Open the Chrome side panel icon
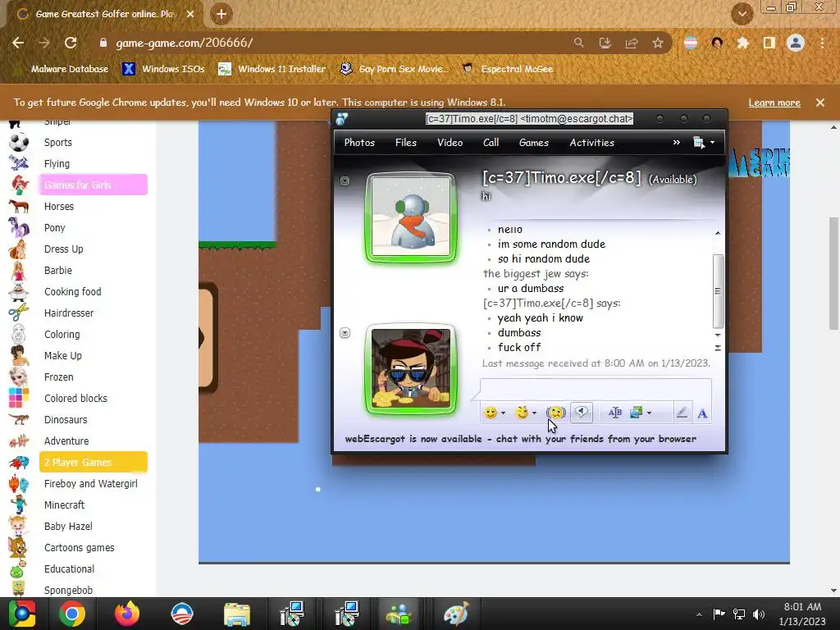This screenshot has height=630, width=840. 769,43
